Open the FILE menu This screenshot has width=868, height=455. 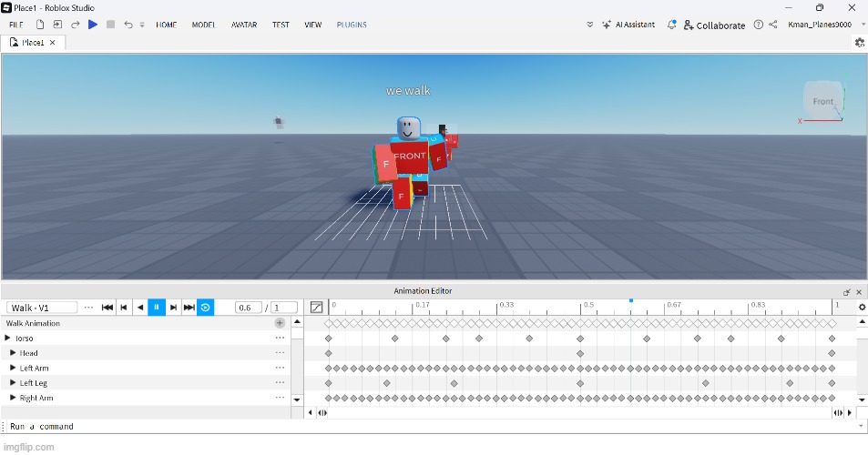click(16, 25)
